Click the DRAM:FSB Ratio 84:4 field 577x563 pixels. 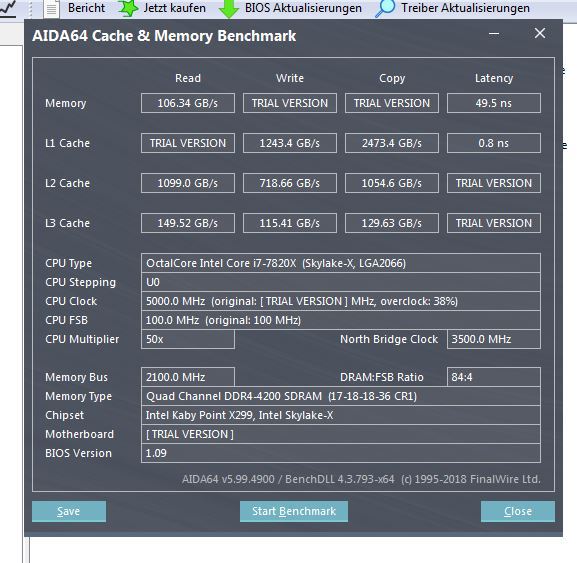coord(493,377)
